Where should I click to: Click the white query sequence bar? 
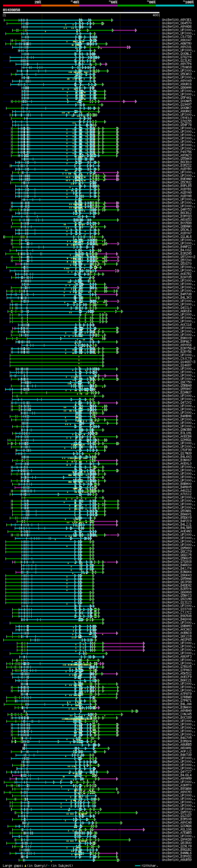pyautogui.click(x=81, y=13)
